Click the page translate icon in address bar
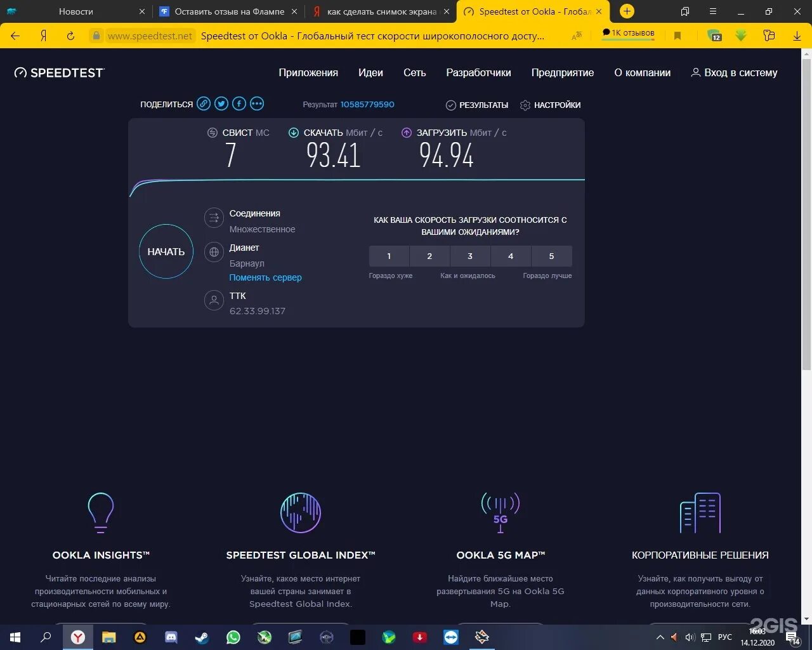The image size is (812, 650). coord(577,36)
